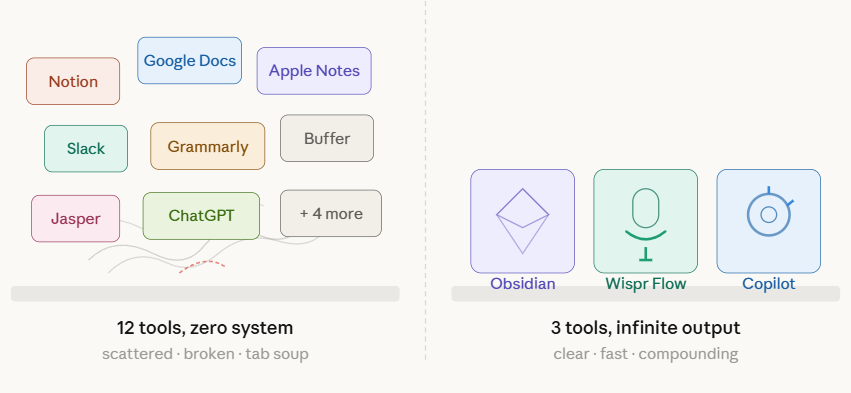851x393 pixels.
Task: Click "clear · fast · compounding" caption
Action: click(645, 354)
